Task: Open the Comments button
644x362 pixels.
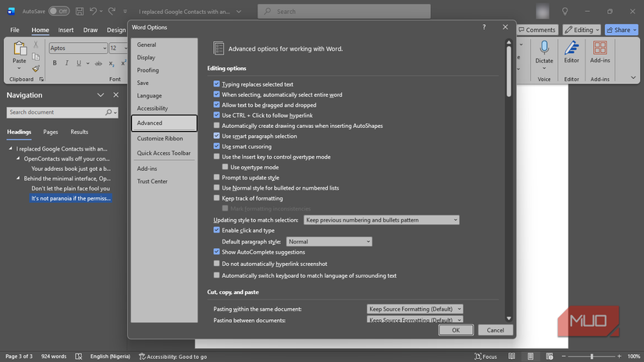Action: click(537, 30)
